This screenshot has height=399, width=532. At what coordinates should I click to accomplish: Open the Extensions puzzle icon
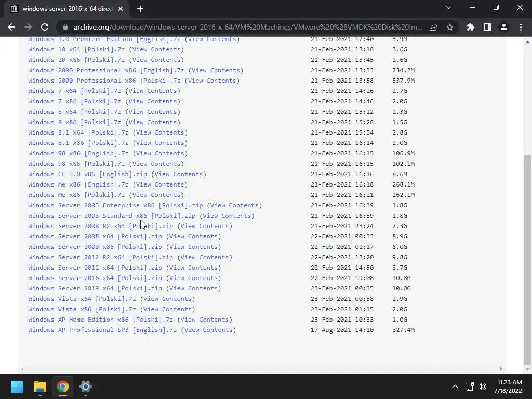(x=471, y=27)
